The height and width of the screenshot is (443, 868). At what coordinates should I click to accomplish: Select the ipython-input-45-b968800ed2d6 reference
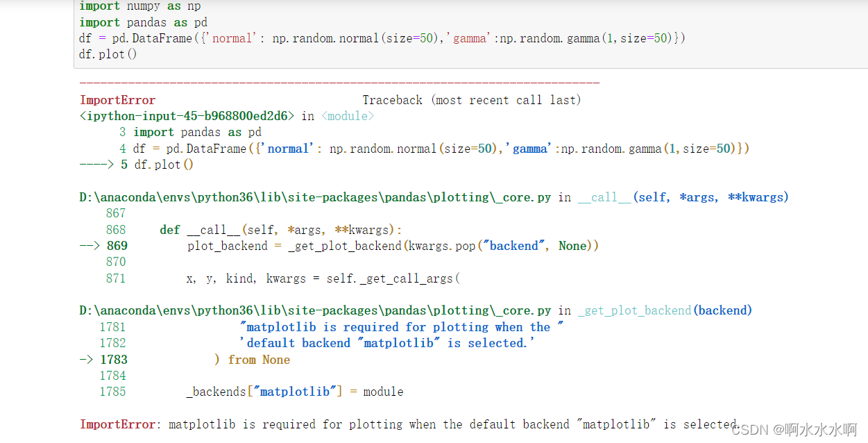187,116
